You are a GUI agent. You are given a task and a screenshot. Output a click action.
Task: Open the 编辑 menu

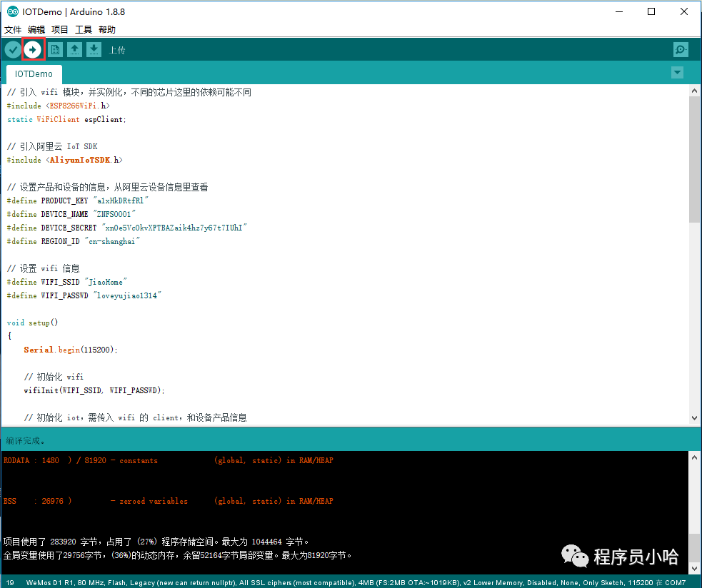coord(36,30)
